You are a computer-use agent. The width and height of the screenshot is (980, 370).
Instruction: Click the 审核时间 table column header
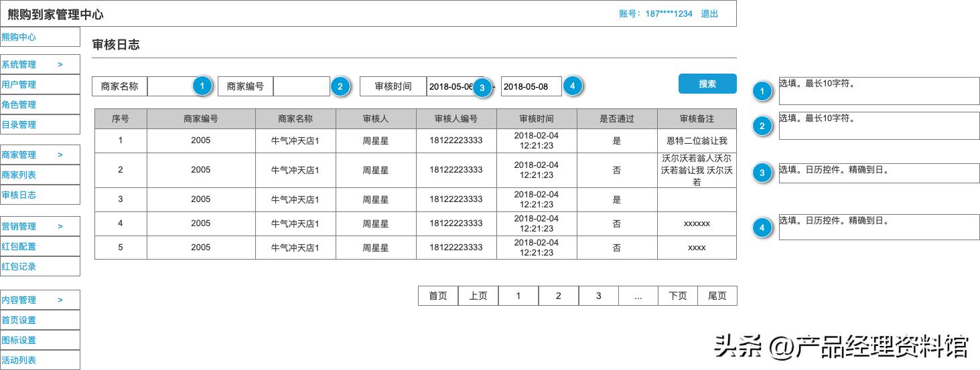[x=537, y=119]
